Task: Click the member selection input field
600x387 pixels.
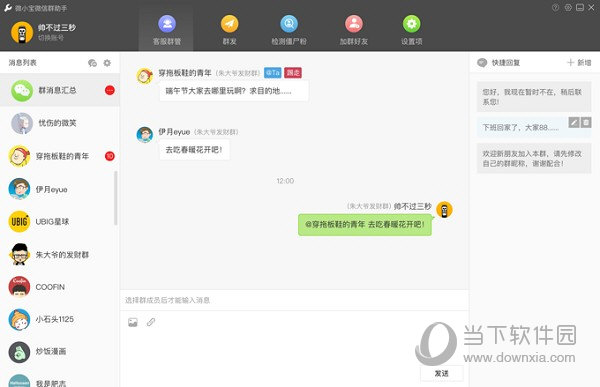Action: (x=294, y=300)
